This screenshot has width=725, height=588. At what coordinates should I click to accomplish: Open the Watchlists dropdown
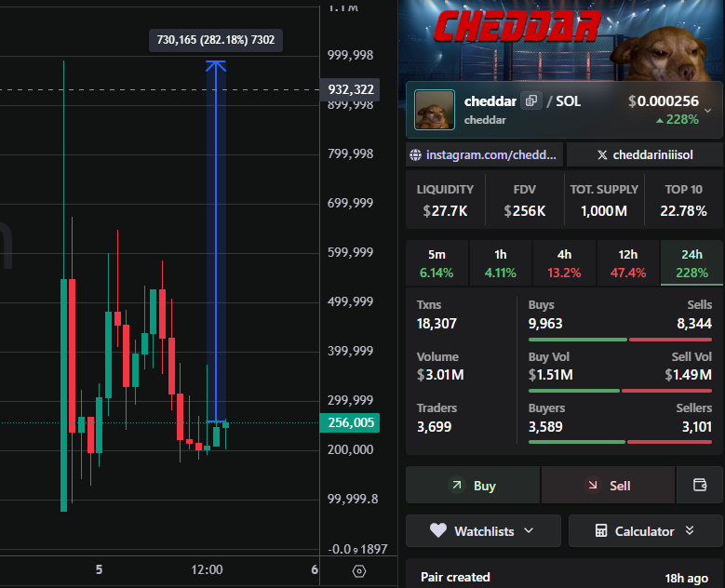tap(483, 531)
